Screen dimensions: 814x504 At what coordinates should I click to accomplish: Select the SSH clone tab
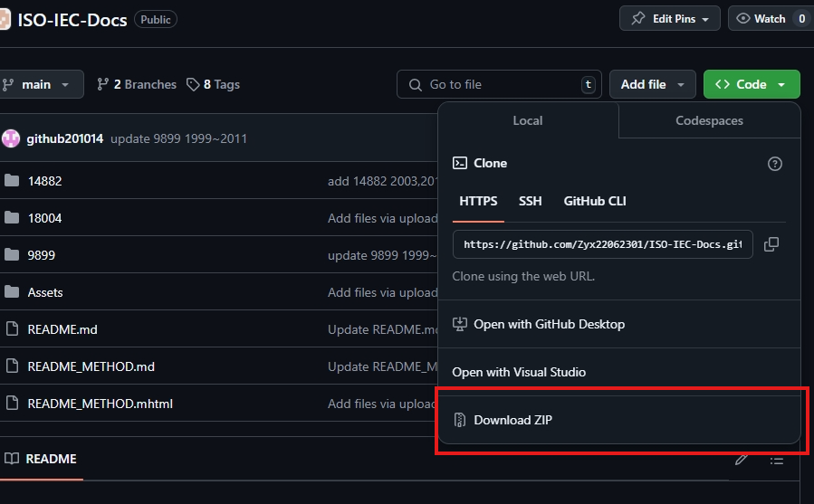click(530, 202)
